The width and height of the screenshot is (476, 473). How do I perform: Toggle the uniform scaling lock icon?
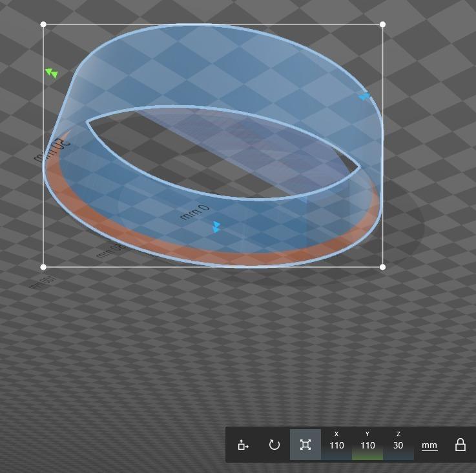(x=460, y=445)
